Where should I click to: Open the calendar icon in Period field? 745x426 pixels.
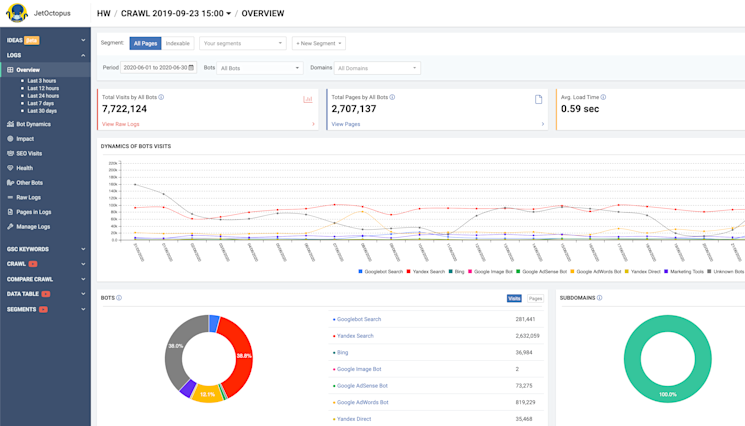[x=191, y=68]
